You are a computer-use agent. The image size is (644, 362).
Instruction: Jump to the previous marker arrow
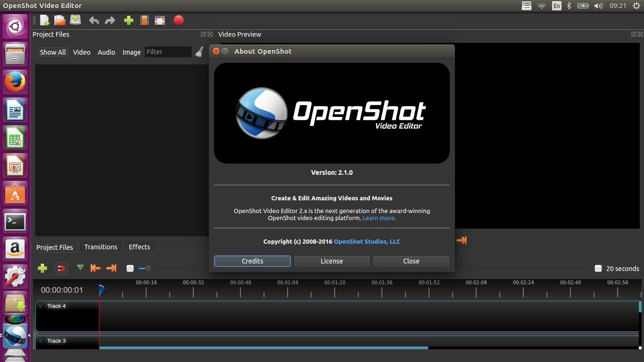(95, 268)
